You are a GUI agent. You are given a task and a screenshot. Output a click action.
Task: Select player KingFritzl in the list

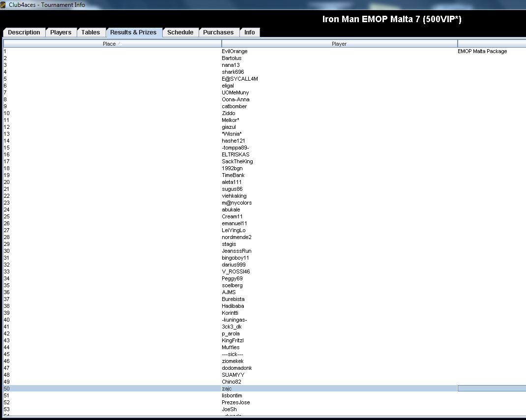233,340
